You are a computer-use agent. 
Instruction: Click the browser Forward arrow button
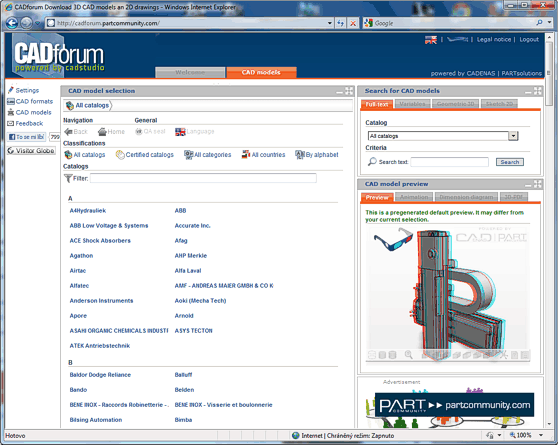(x=26, y=23)
